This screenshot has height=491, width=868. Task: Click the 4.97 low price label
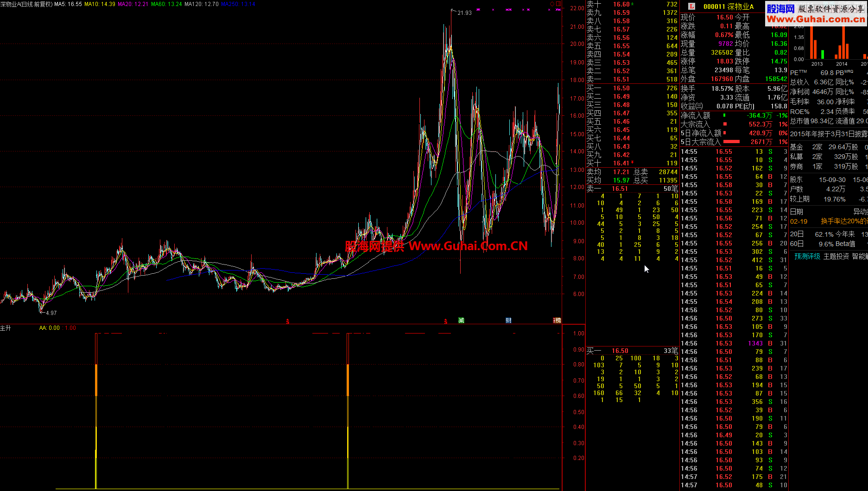[x=51, y=313]
